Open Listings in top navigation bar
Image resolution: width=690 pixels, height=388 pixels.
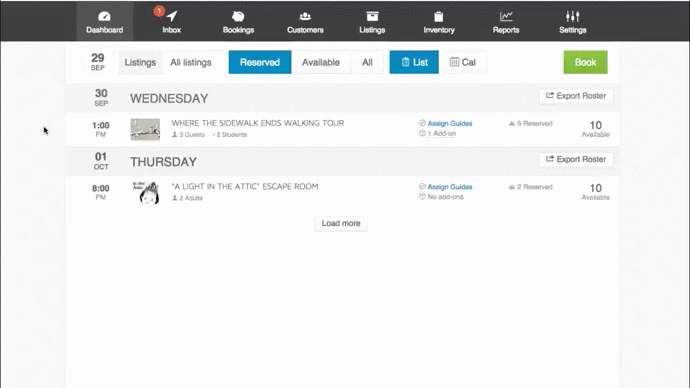click(x=372, y=22)
